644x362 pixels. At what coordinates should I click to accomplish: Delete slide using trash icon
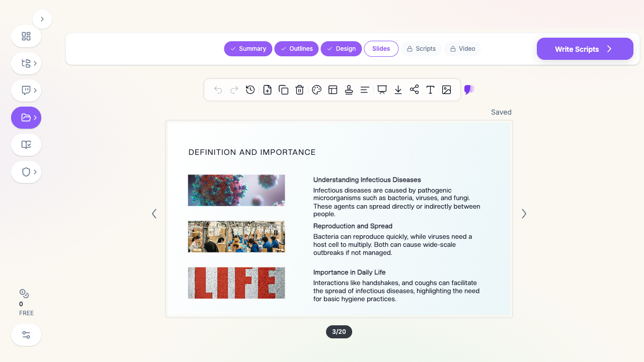299,90
